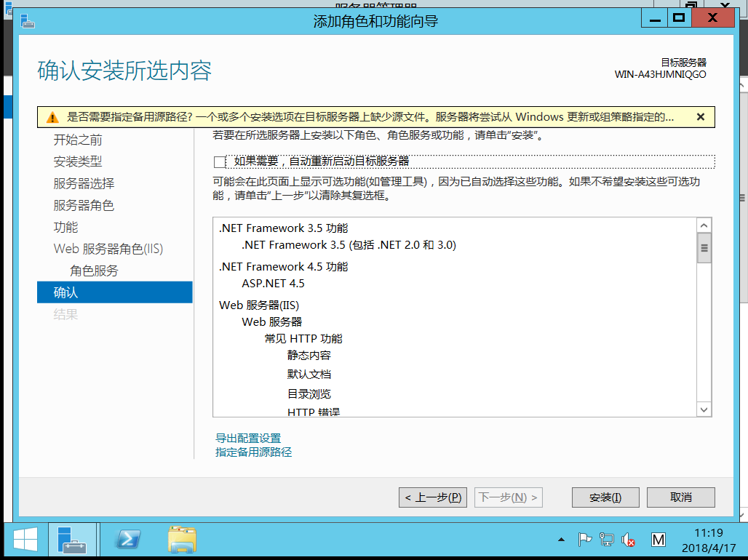Select .NET Framework 3.5 (包括 .NET 2.0 和 3.0)
This screenshot has width=748, height=560.
[x=349, y=244]
